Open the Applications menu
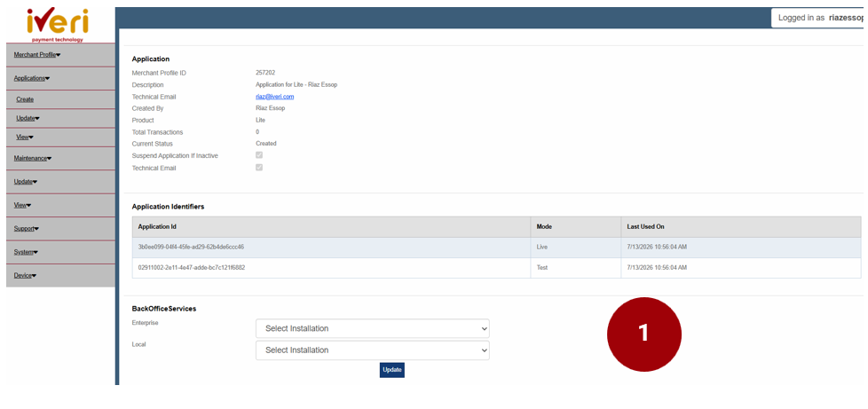868x409 pixels. point(32,78)
